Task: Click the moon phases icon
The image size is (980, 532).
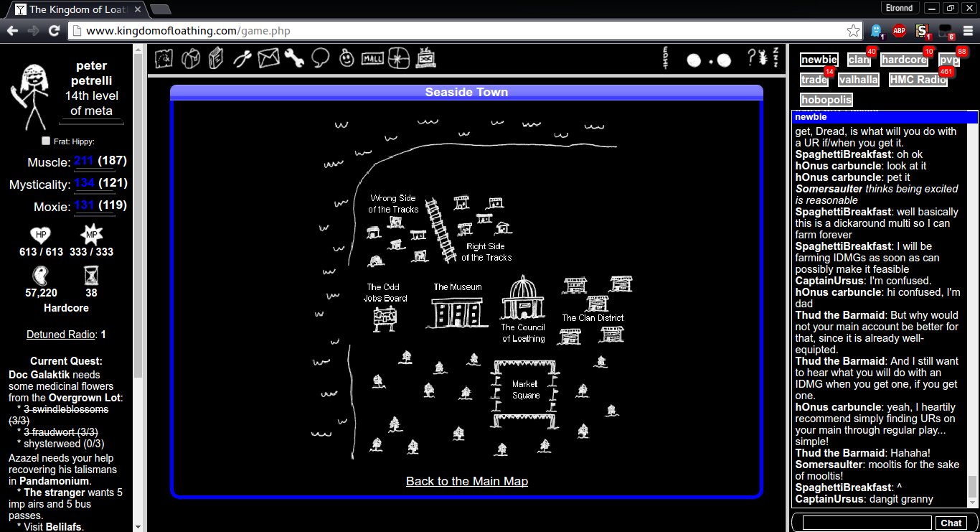Action: (709, 60)
